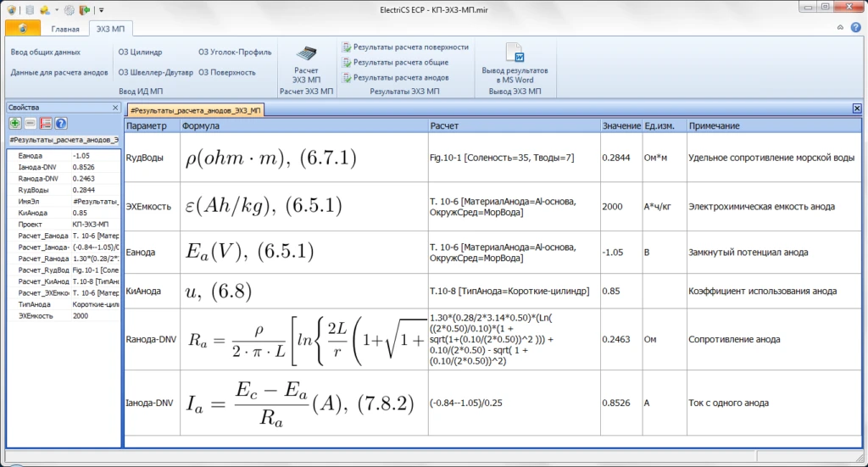Click Ввод общих данных
868x467 pixels.
46,52
